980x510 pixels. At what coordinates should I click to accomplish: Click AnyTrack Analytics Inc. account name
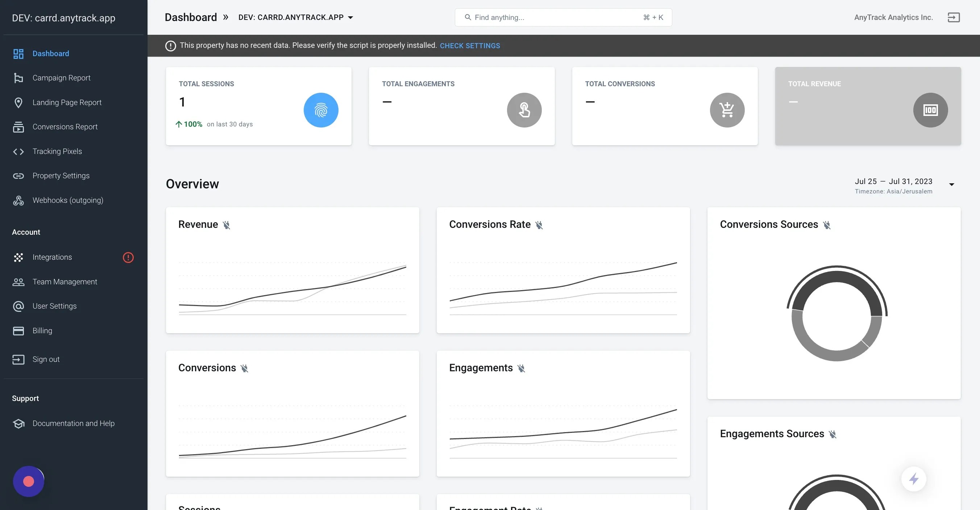[893, 17]
